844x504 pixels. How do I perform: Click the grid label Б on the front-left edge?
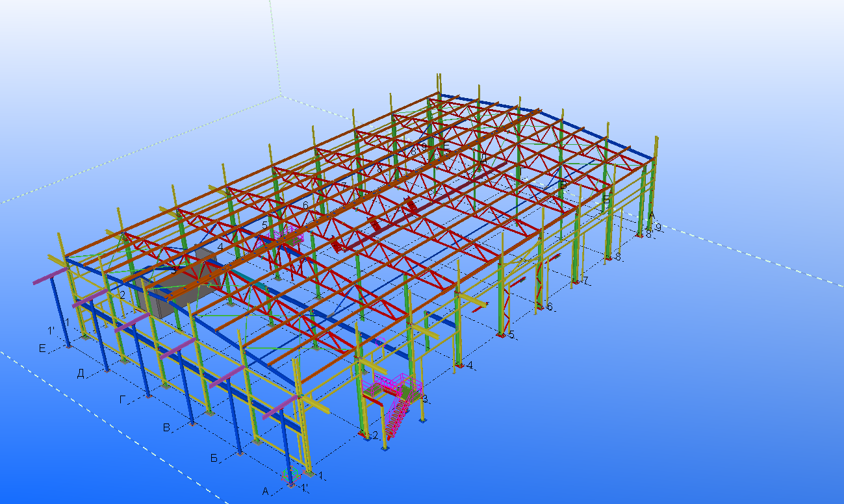click(214, 459)
